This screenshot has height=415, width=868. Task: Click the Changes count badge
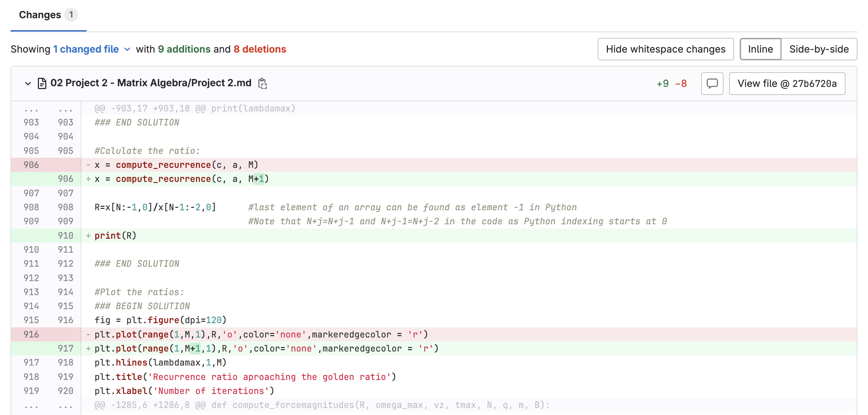(x=71, y=15)
